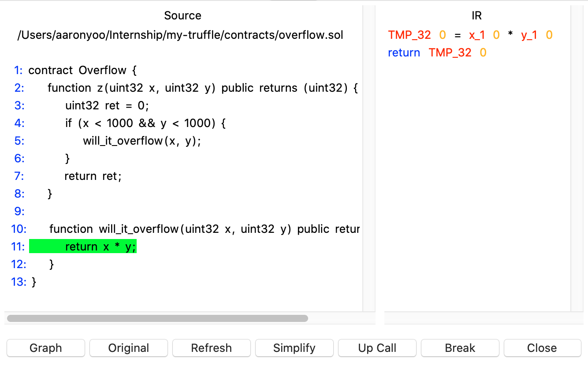Image resolution: width=588 pixels, height=366 pixels.
Task: Select the function z signature line
Action: coord(203,88)
